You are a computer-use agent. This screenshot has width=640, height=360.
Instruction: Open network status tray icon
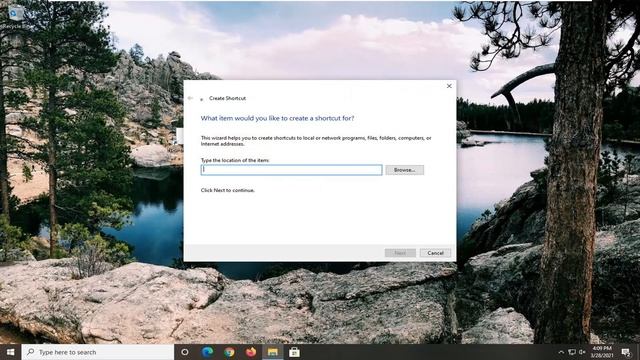click(572, 352)
